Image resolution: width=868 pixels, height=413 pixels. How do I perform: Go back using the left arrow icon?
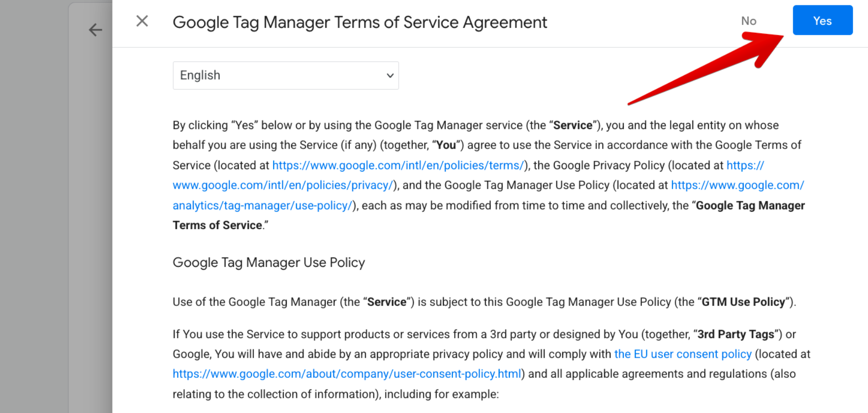pos(95,30)
